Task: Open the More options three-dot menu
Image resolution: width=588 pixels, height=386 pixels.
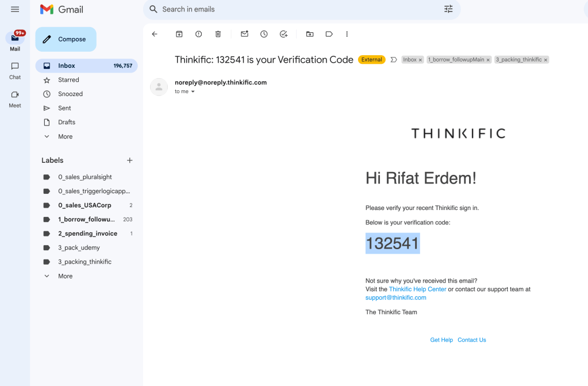Action: click(347, 34)
